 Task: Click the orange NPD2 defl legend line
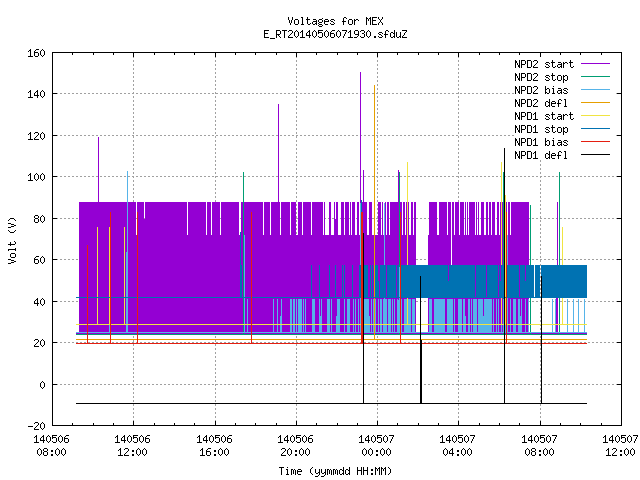tap(595, 103)
